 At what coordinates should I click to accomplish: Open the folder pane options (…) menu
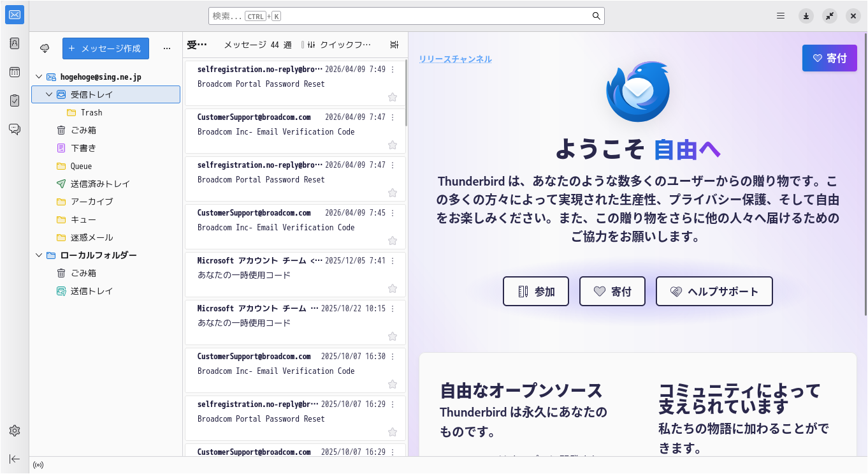167,48
